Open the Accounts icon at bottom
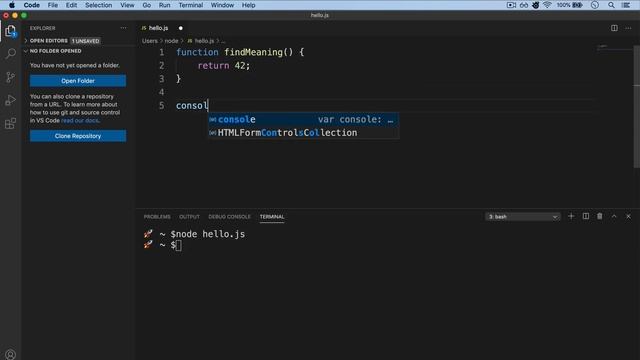 [11, 355]
